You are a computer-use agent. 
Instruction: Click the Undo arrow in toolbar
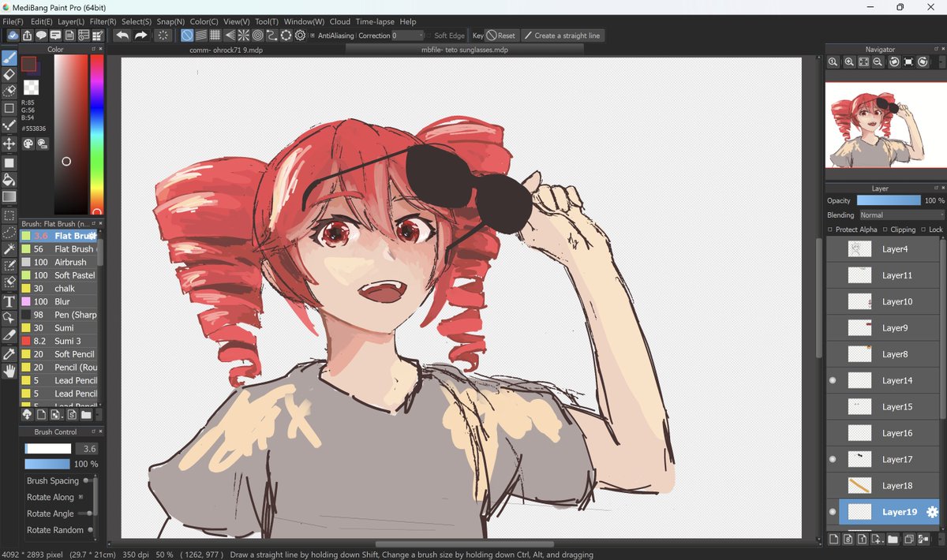(122, 35)
